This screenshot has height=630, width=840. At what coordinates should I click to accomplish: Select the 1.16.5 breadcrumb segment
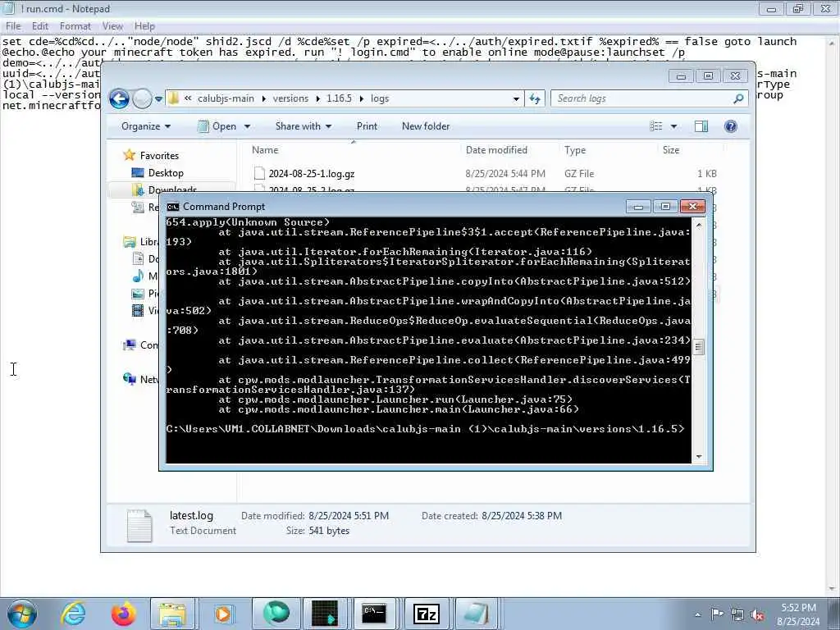coord(339,98)
